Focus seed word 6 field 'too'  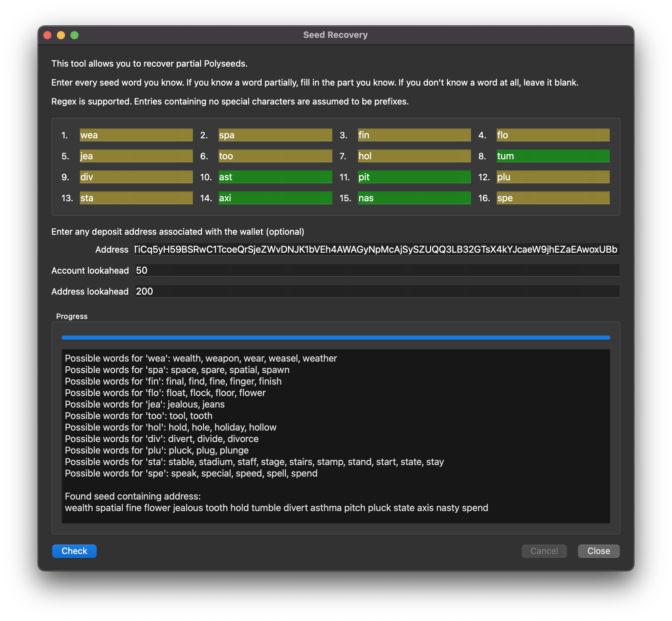coord(275,156)
